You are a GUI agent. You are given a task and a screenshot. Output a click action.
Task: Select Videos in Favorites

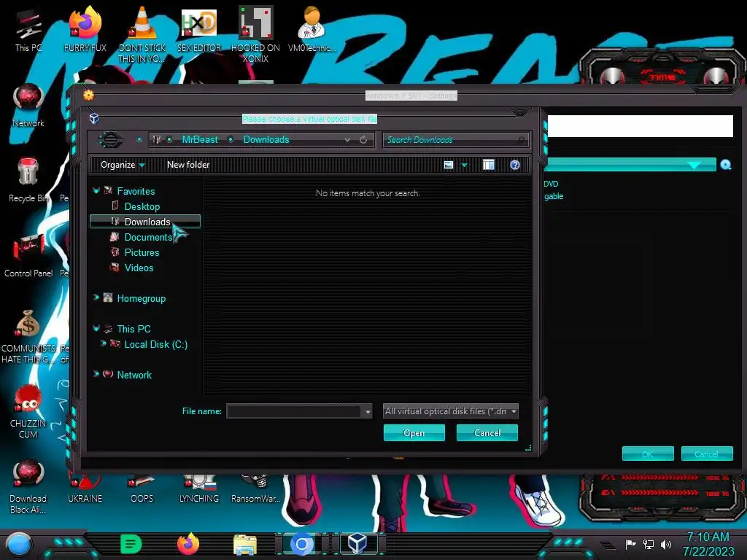139,268
